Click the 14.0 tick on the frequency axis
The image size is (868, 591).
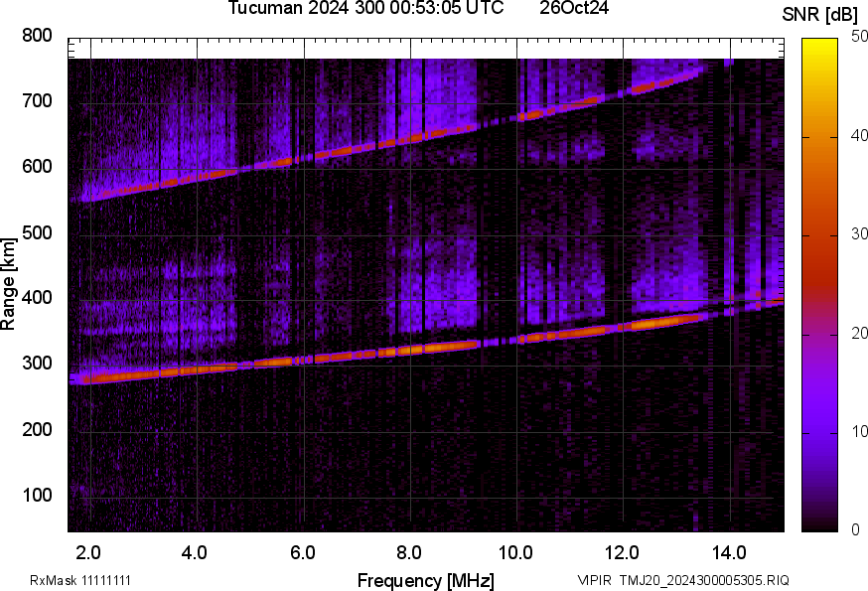pos(729,552)
